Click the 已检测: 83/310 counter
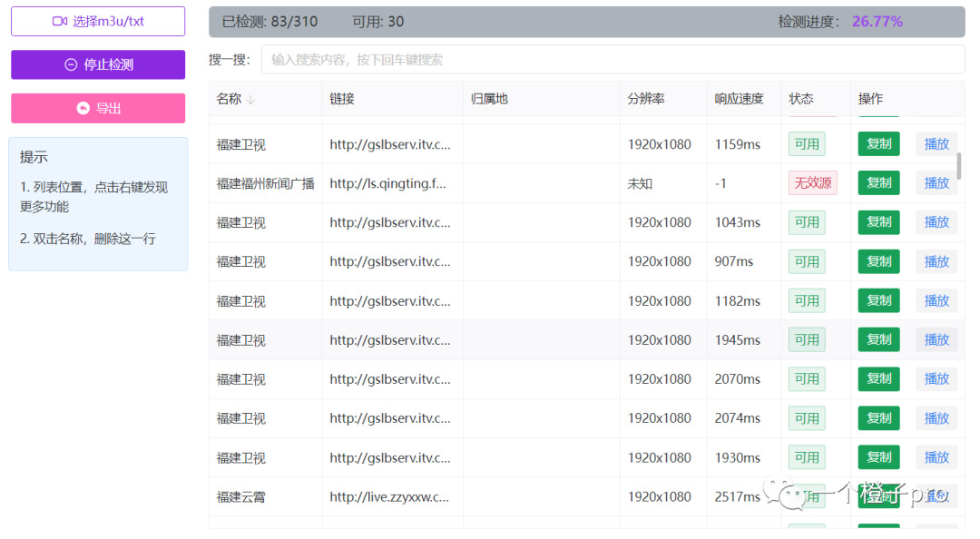Image resolution: width=980 pixels, height=539 pixels. 270,22
